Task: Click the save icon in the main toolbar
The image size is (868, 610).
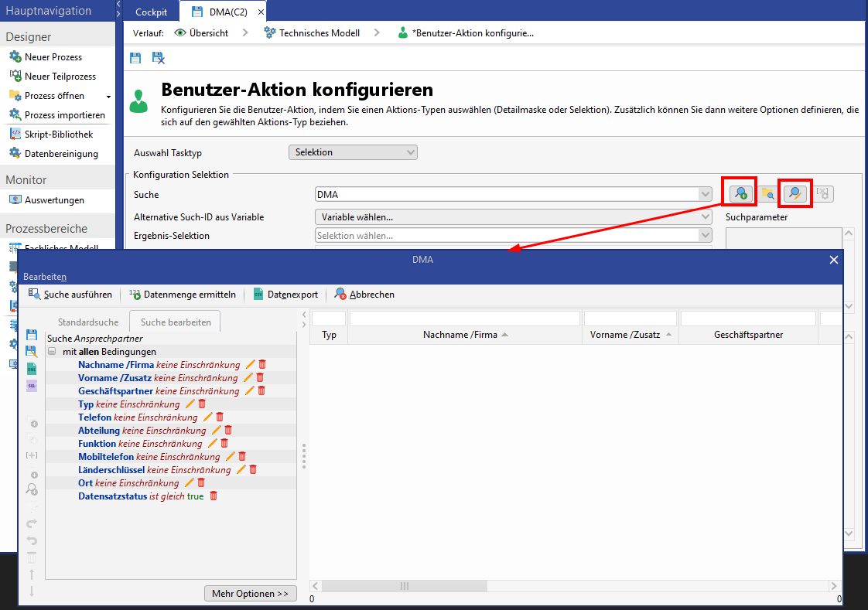Action: click(x=135, y=58)
